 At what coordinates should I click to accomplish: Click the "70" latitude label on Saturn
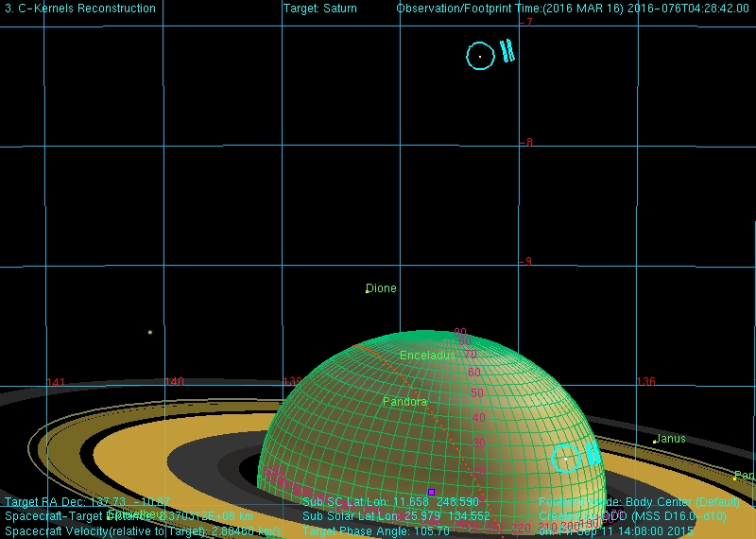471,355
